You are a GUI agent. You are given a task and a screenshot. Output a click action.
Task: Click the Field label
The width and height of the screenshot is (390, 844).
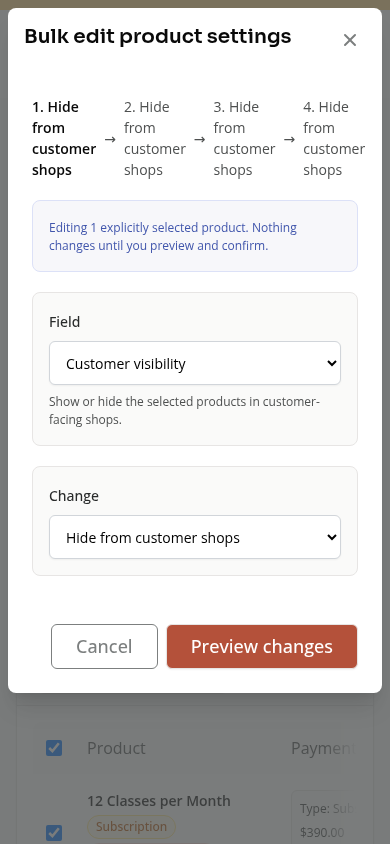pos(65,322)
